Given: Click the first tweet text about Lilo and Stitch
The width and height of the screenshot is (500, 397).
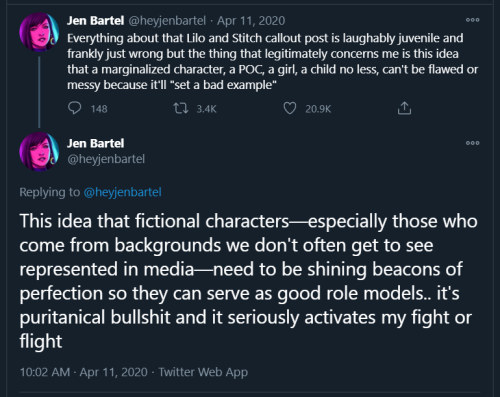Looking at the screenshot, I should click(x=272, y=62).
